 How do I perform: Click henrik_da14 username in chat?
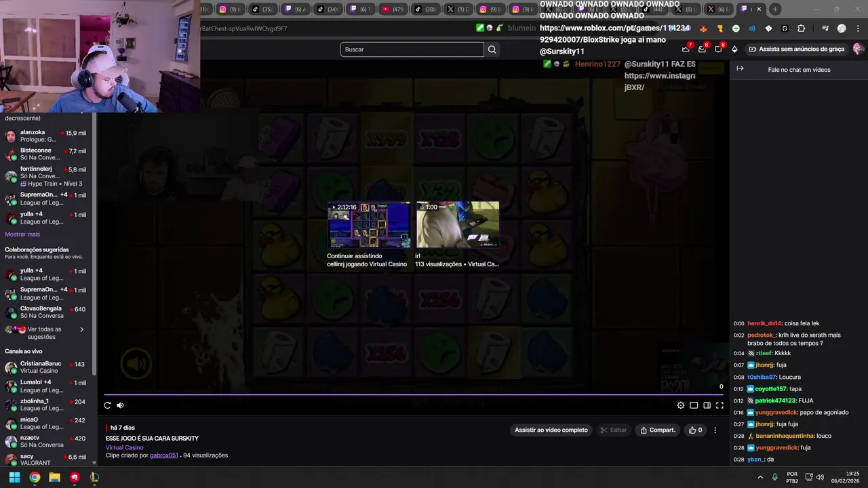click(x=764, y=324)
